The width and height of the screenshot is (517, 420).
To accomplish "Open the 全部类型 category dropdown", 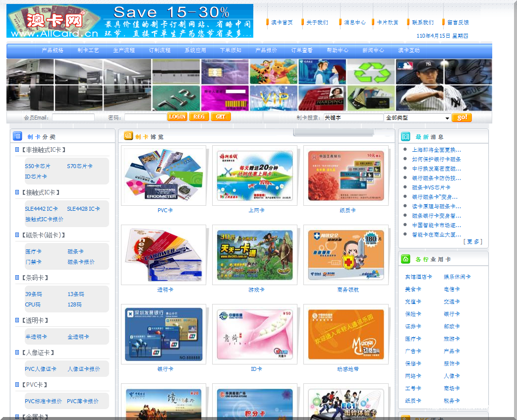I will (415, 117).
